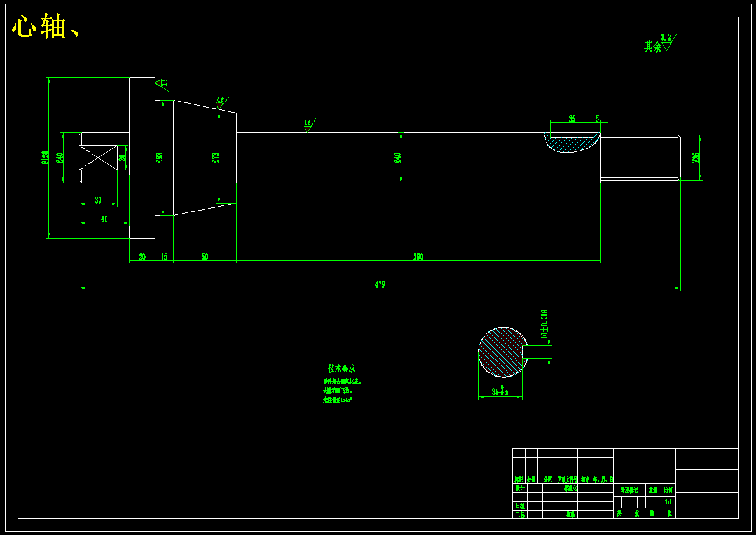Select the 审核 title block cell

519,506
